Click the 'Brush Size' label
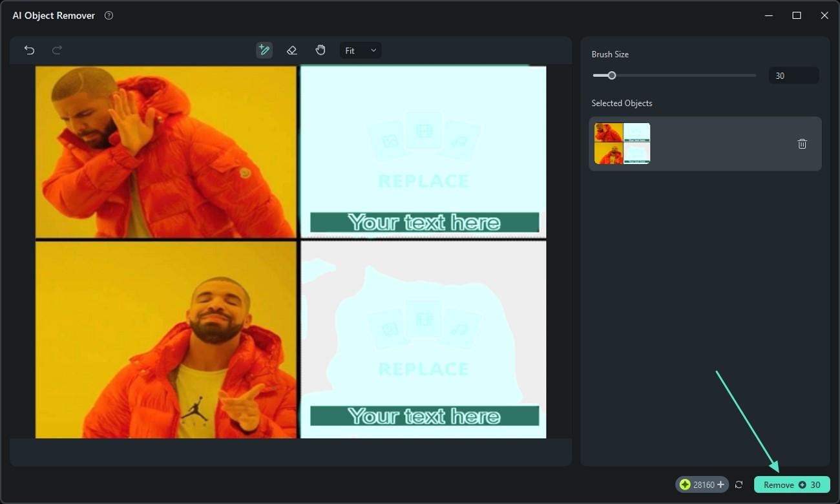 coord(610,54)
